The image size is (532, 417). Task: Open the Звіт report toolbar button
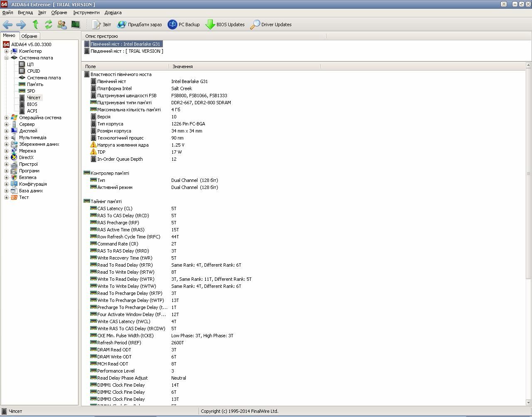(x=101, y=25)
